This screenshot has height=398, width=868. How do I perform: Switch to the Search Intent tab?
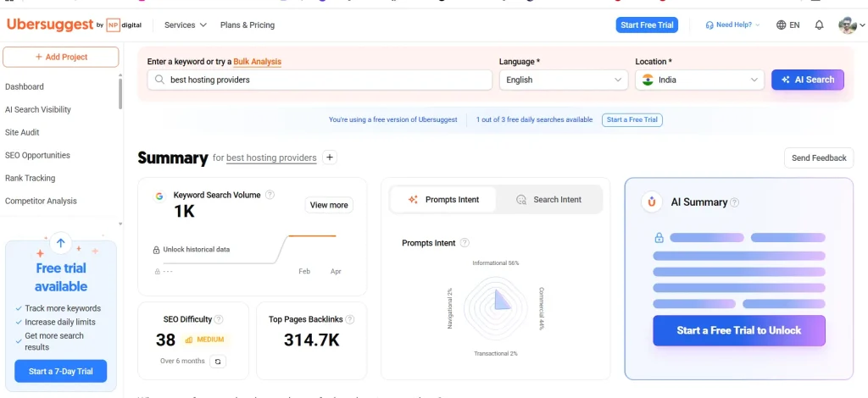coord(548,200)
